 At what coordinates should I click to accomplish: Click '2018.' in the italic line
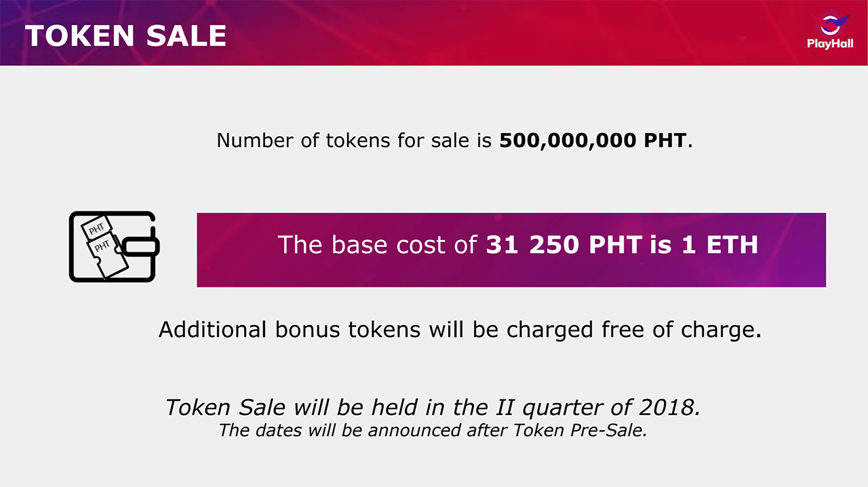(x=669, y=407)
